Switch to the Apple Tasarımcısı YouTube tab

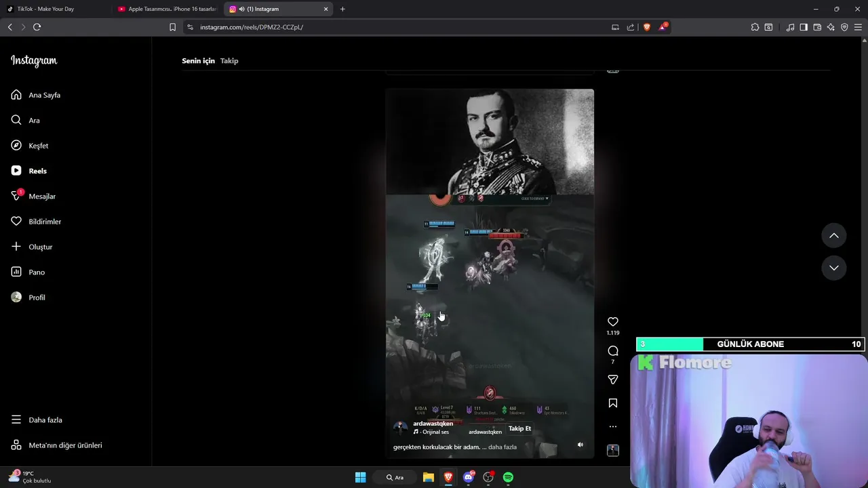point(167,9)
